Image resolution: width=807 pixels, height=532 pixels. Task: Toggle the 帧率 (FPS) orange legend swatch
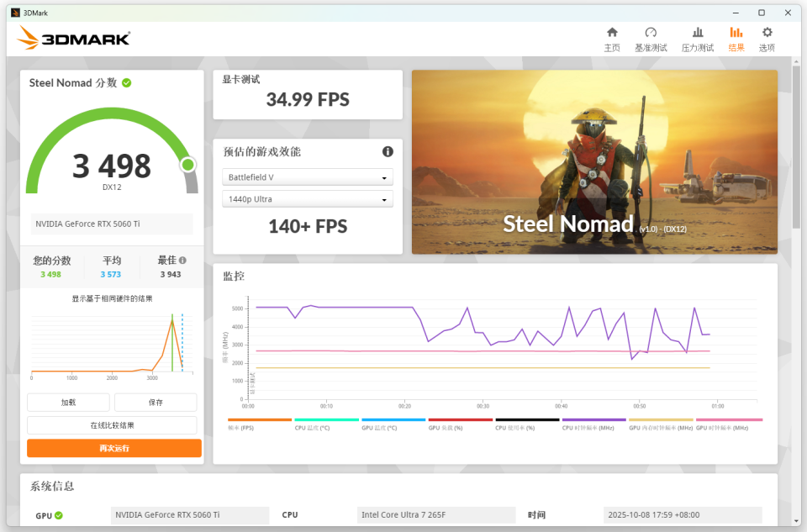click(260, 420)
